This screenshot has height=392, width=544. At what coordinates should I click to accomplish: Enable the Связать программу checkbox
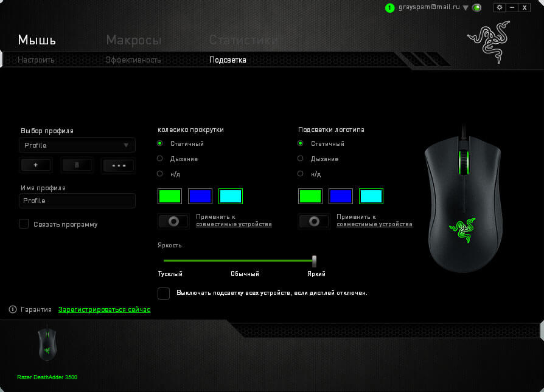(x=23, y=224)
